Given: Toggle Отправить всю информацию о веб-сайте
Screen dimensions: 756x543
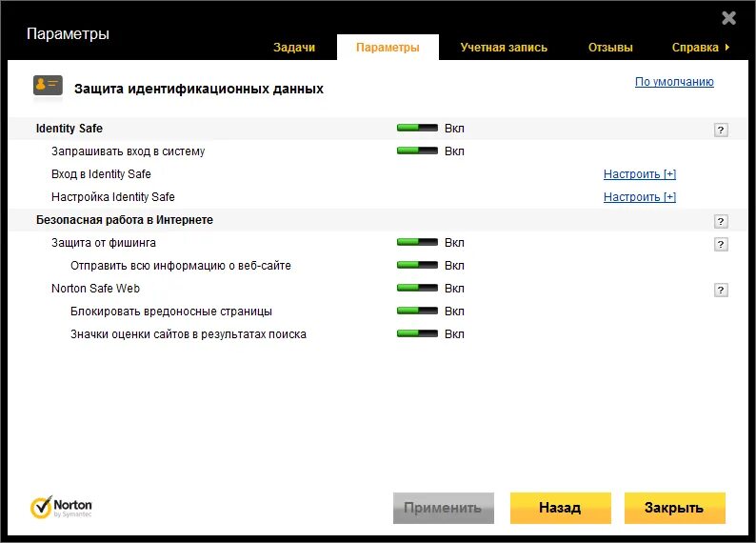Looking at the screenshot, I should pos(417,265).
